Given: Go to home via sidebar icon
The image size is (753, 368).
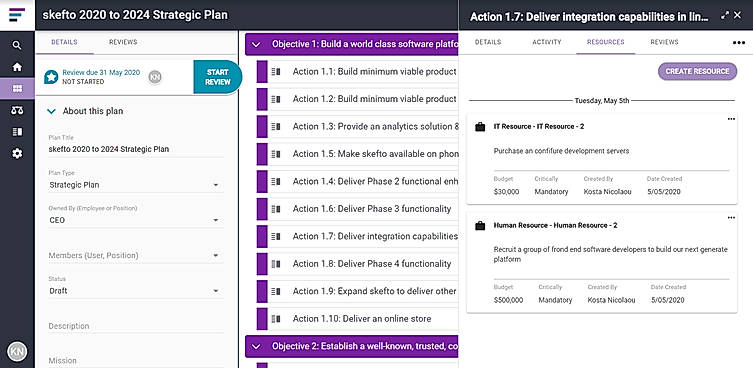Looking at the screenshot, I should [17, 67].
